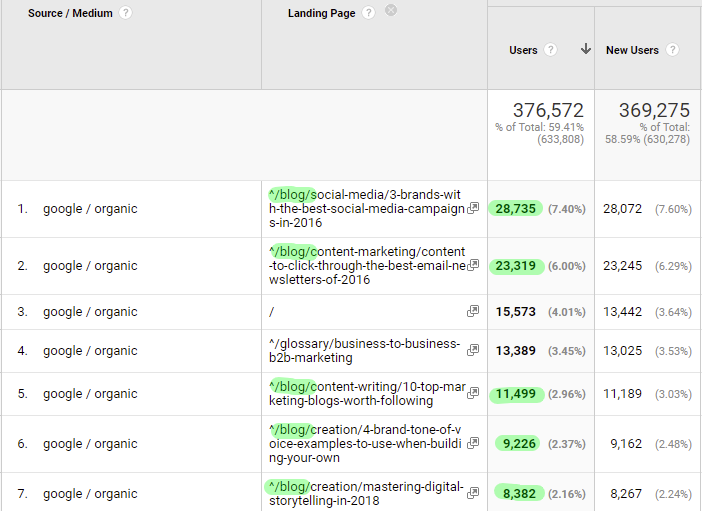Open external link icon for root / page
This screenshot has height=511, width=702.
tap(473, 311)
